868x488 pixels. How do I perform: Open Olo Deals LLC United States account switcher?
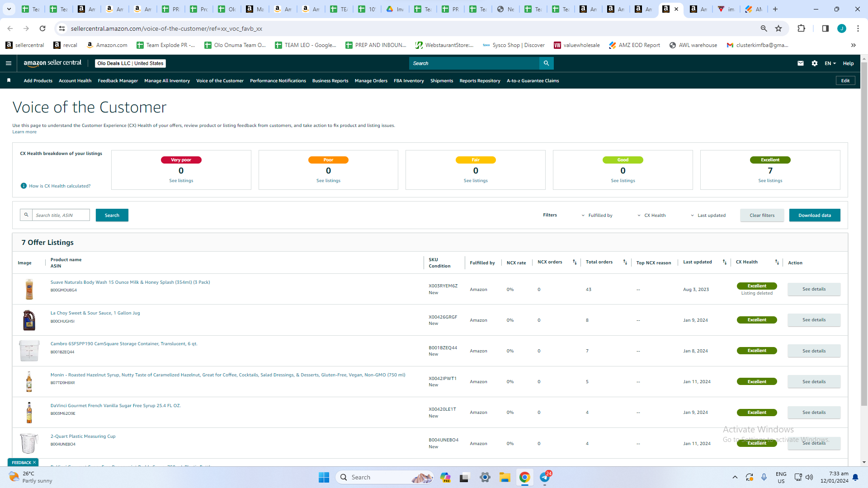click(x=130, y=63)
